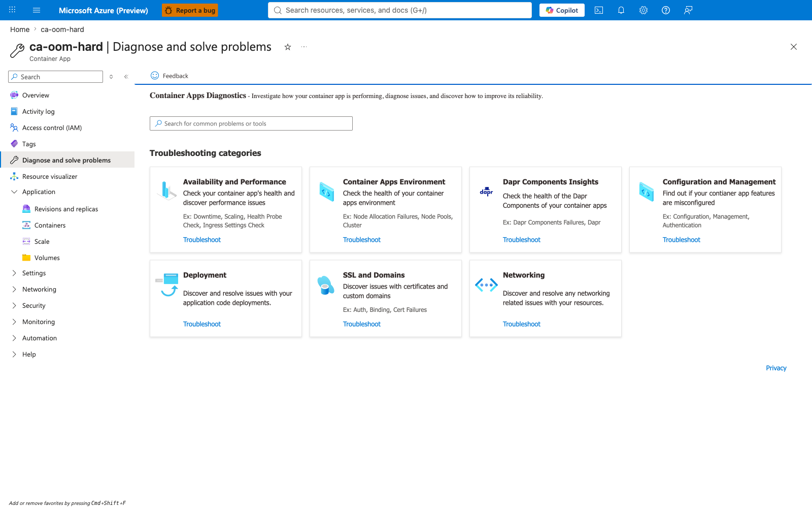This screenshot has width=812, height=508.
Task: Click the Configuration and Management card icon
Action: (x=647, y=192)
